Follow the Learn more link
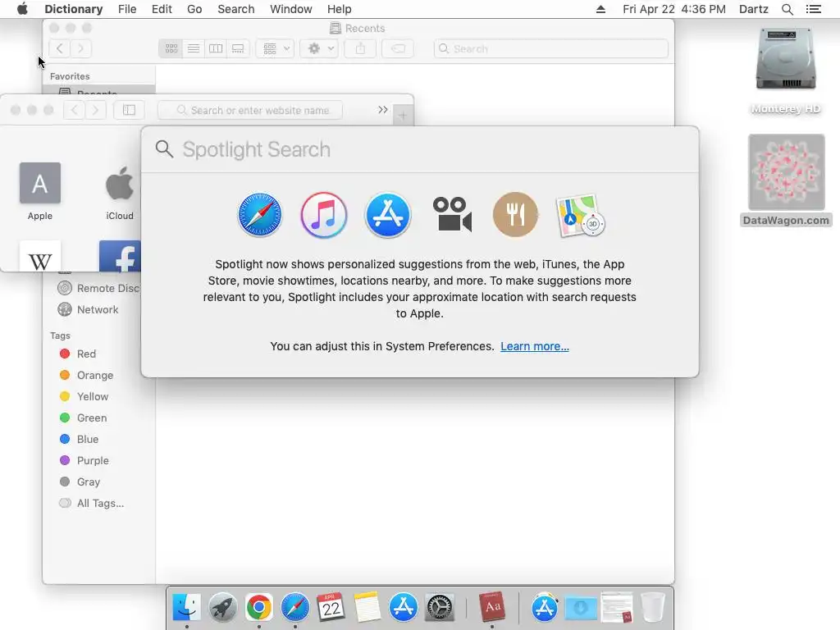 point(535,346)
